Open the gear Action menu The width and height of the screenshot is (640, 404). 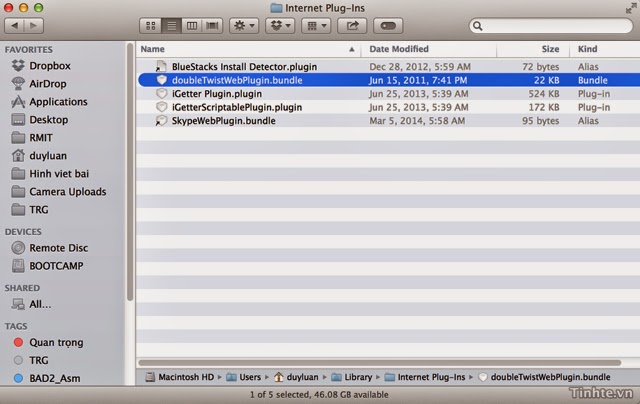(244, 26)
